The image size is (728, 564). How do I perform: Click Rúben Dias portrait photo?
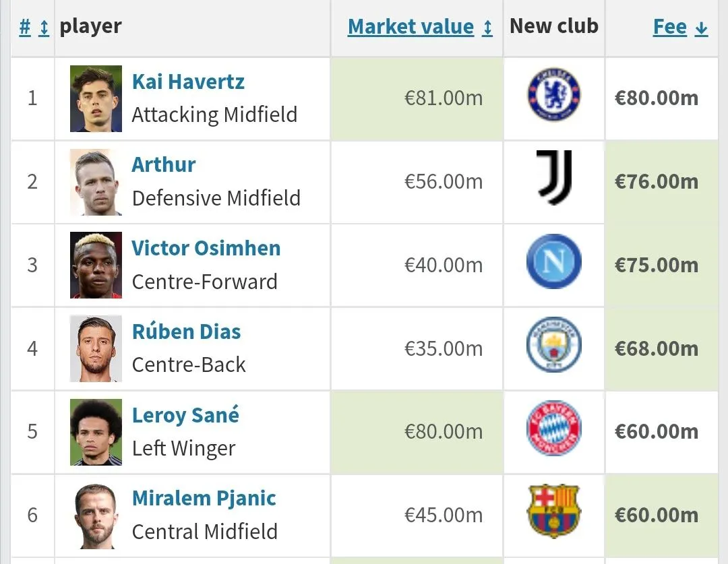pyautogui.click(x=96, y=348)
